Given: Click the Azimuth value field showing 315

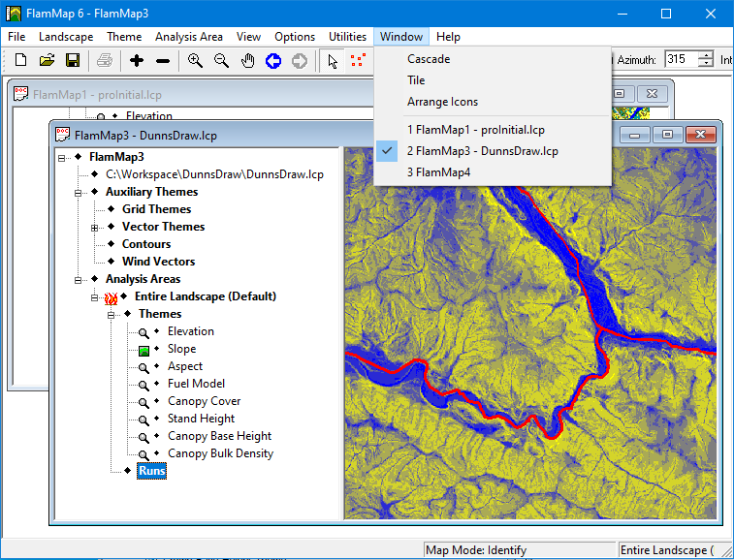Looking at the screenshot, I should pyautogui.click(x=682, y=59).
